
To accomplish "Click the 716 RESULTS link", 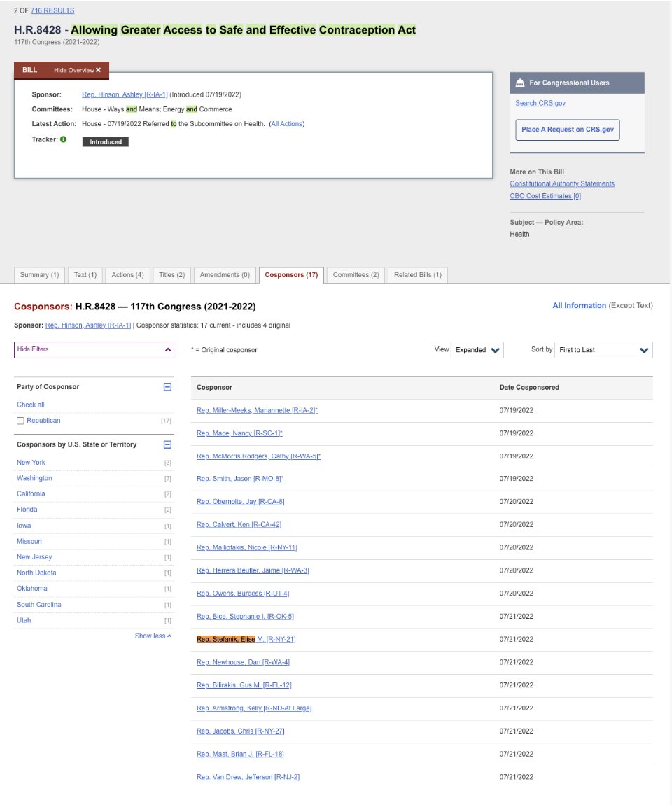I will click(x=52, y=10).
